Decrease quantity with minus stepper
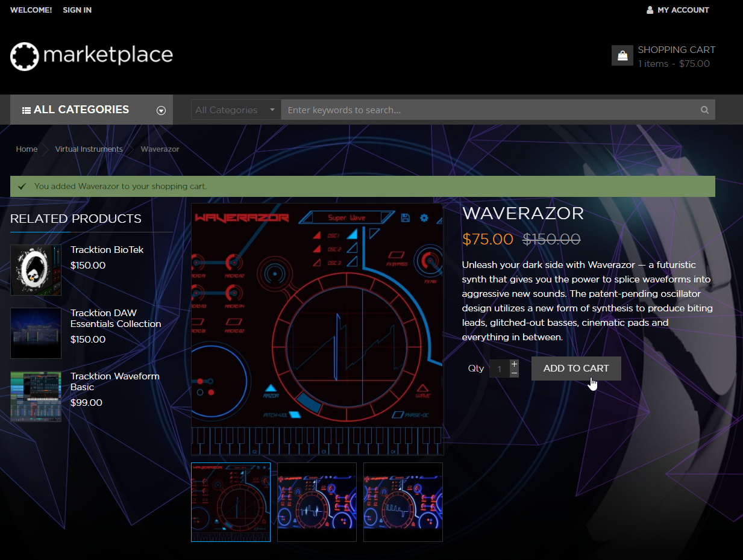 click(x=514, y=373)
